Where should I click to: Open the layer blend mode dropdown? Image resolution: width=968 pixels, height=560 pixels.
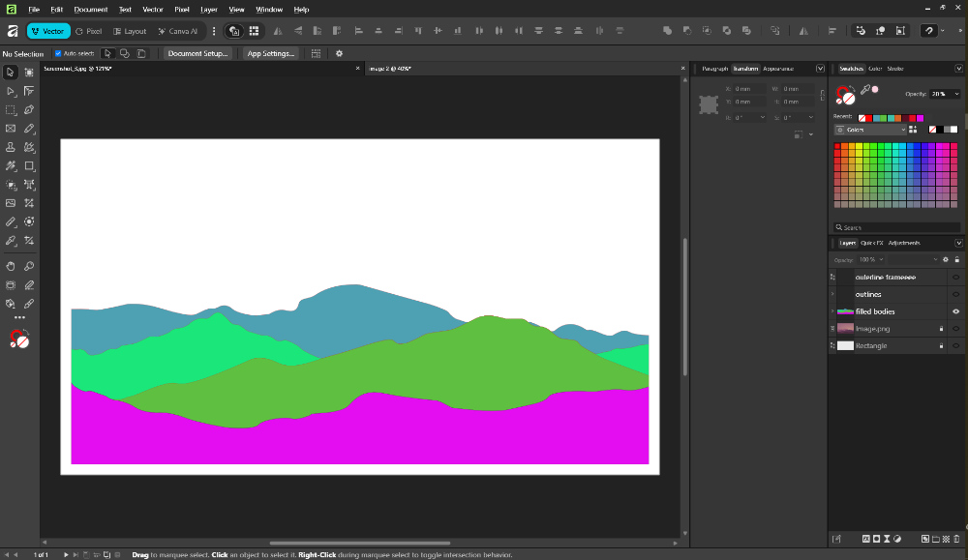pyautogui.click(x=915, y=259)
